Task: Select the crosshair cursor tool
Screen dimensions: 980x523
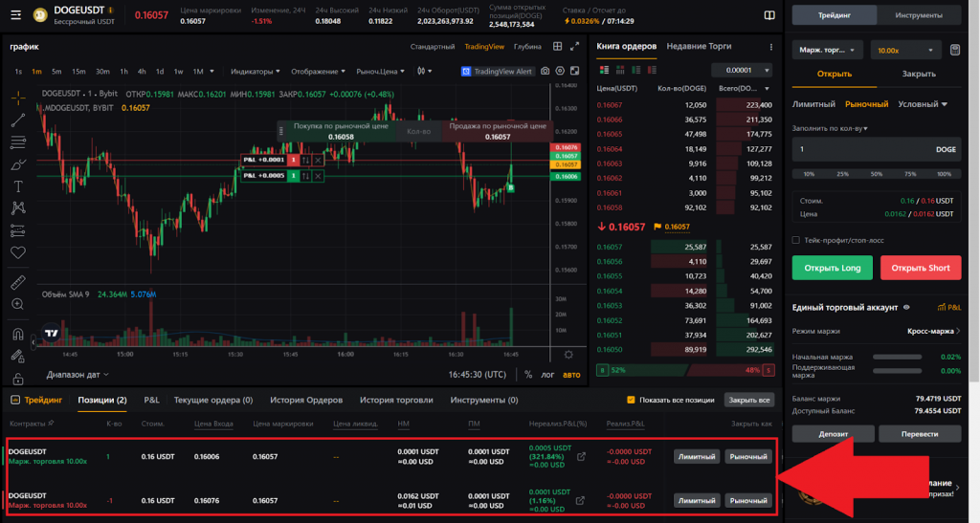Action: (x=18, y=98)
